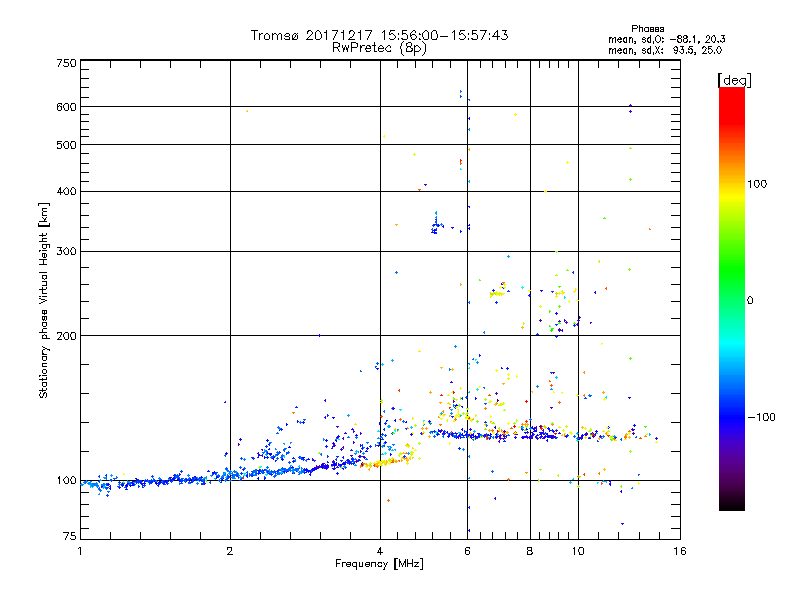Click the x-axis tick label '8'
The height and width of the screenshot is (600, 800).
click(x=530, y=551)
